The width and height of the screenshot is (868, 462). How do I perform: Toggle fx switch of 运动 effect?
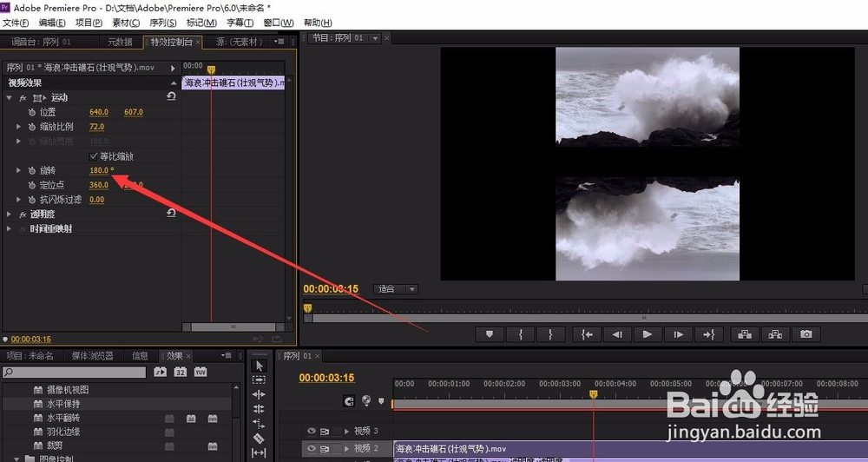tap(23, 97)
